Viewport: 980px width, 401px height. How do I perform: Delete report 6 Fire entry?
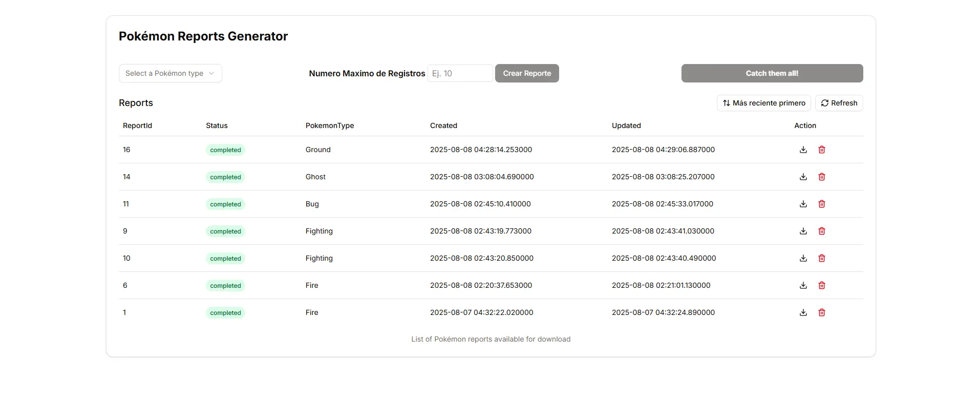[821, 285]
